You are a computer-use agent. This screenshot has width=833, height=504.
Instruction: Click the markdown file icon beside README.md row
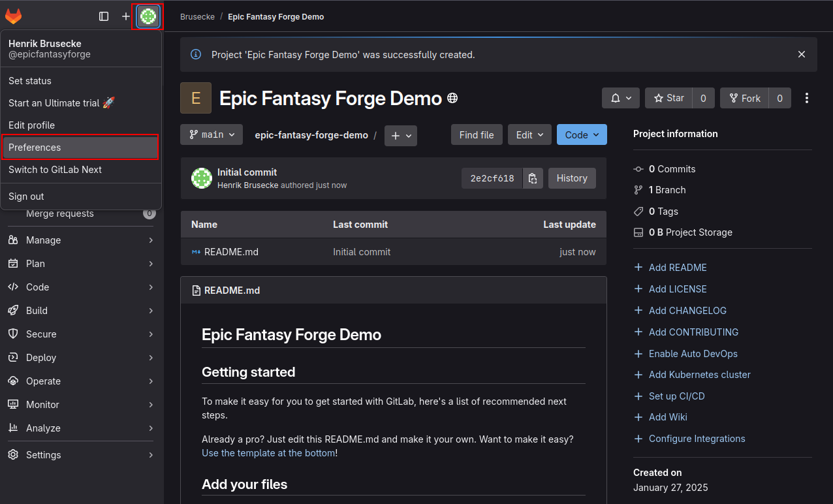[196, 251]
